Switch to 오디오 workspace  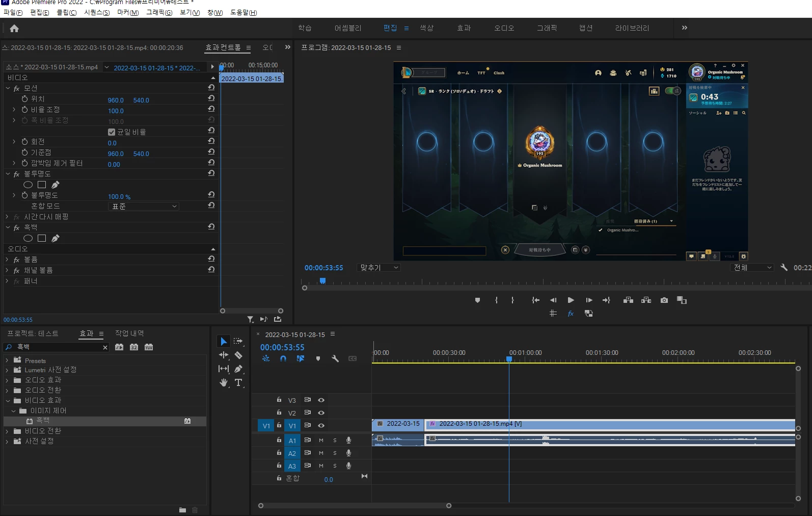(504, 28)
